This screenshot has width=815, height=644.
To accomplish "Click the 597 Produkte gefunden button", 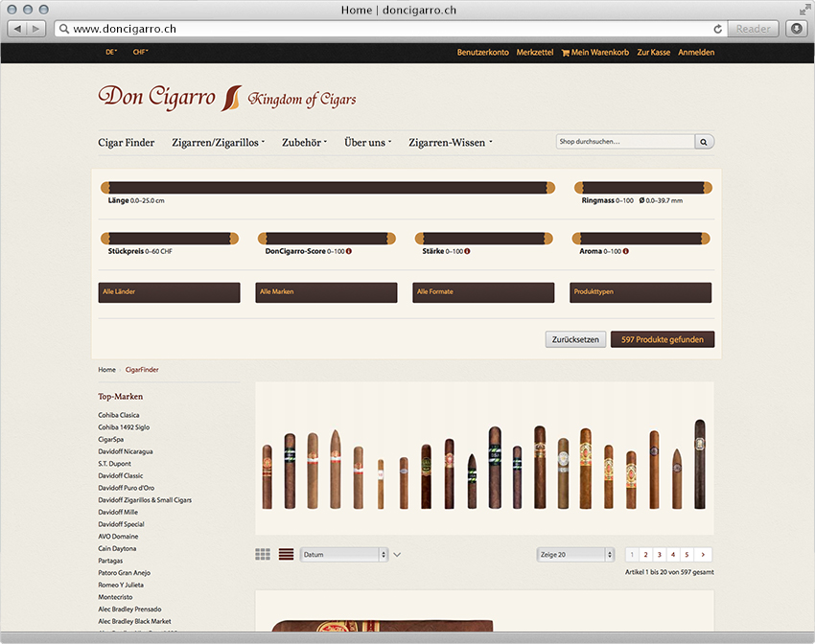I will (663, 339).
